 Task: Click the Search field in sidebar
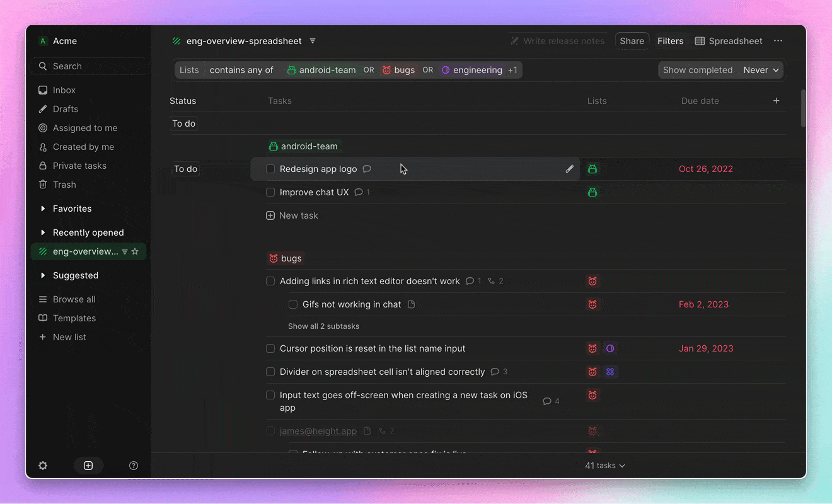pos(88,66)
